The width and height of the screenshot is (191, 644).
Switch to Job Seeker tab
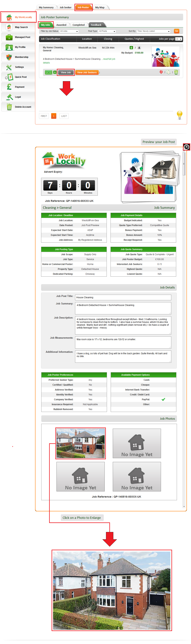point(66,8)
